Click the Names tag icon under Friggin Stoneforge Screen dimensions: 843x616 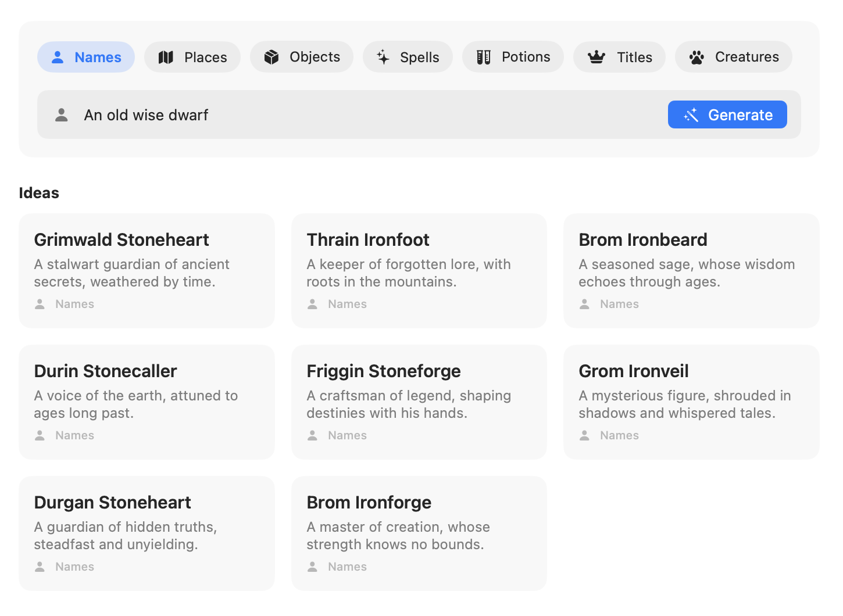tap(312, 435)
